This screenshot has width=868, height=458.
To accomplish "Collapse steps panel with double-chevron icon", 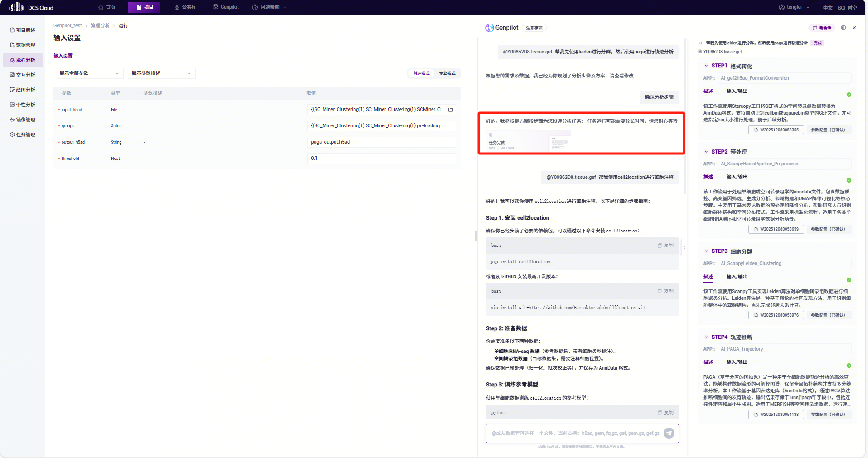I will (701, 43).
